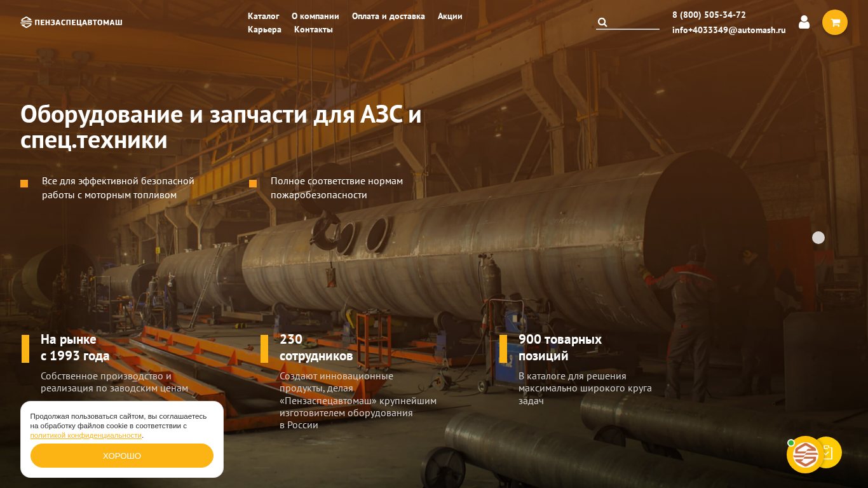Click text В каталоге для решения
The height and width of the screenshot is (488, 868).
585,388
